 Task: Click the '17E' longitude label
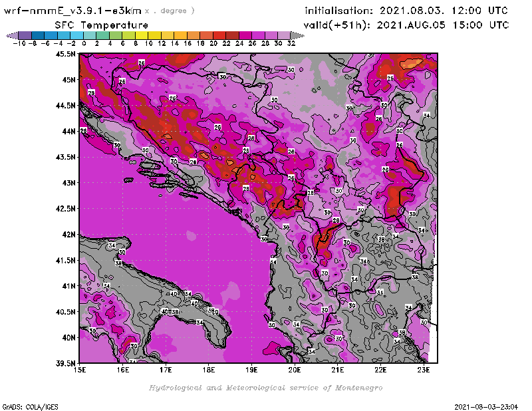(x=166, y=370)
